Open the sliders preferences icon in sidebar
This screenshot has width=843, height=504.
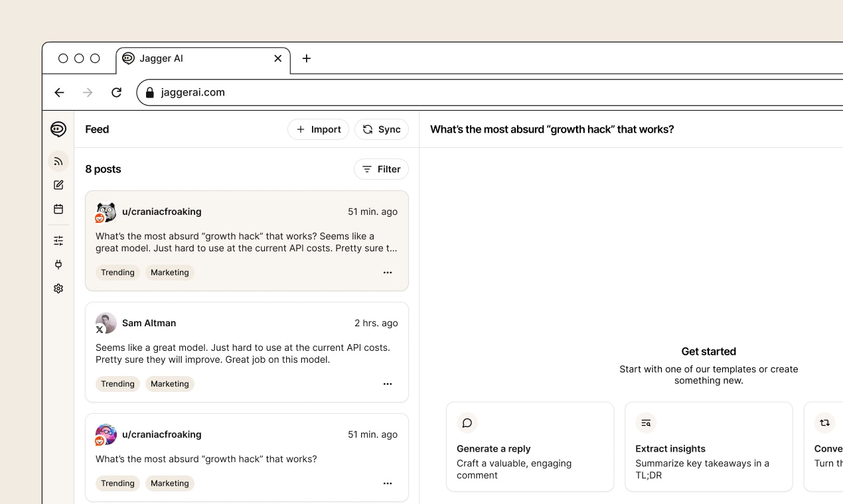click(58, 241)
